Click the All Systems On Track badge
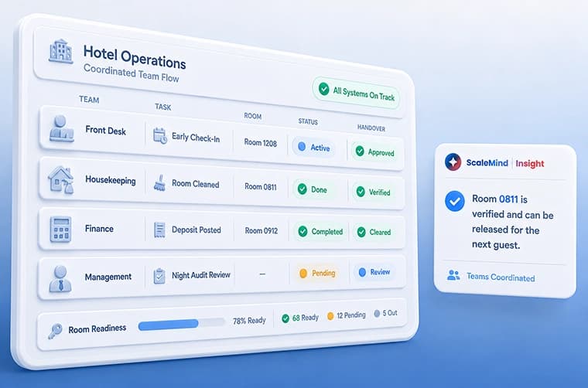Viewport: 588px width, 388px height. (356, 93)
